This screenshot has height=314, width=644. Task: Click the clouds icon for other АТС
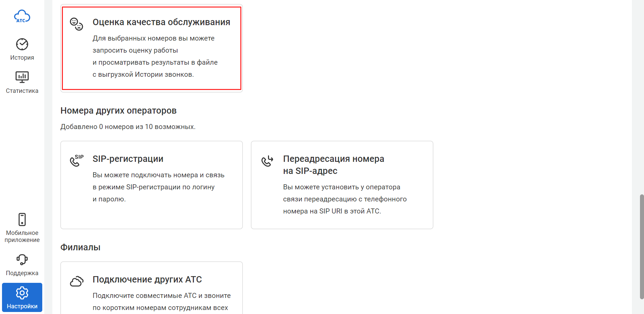point(76,281)
